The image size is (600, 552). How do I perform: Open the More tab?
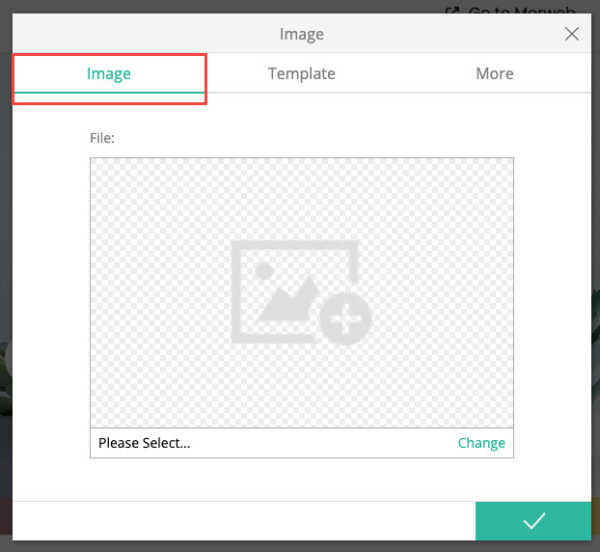(x=494, y=73)
